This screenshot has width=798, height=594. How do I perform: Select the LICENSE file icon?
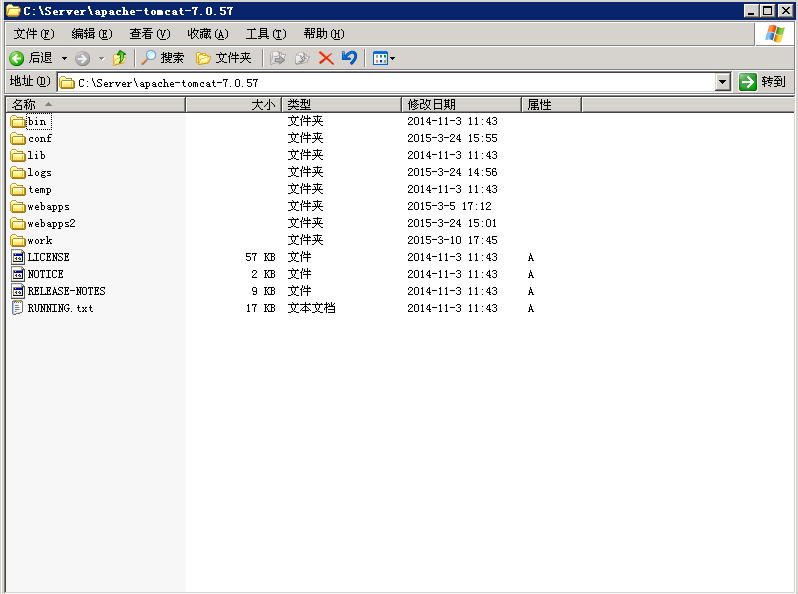(x=18, y=257)
